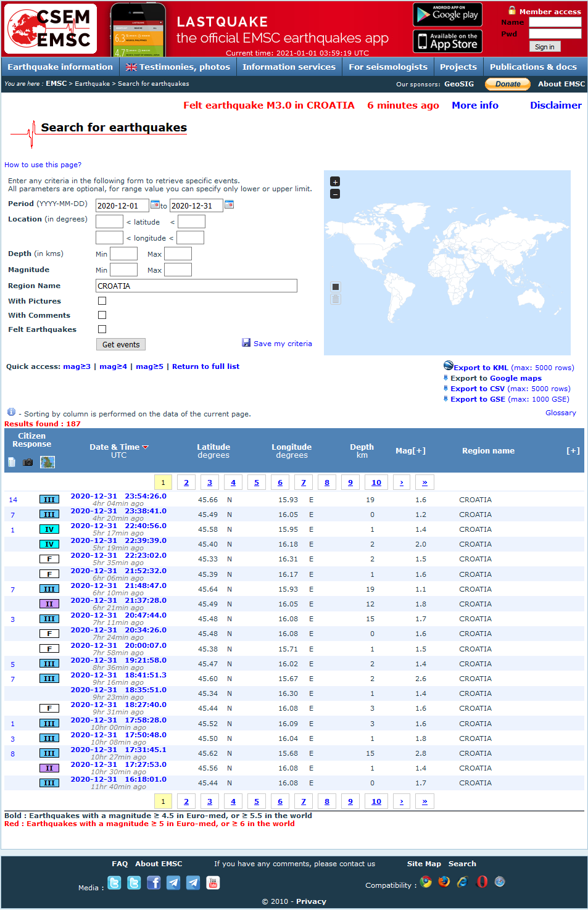This screenshot has height=910, width=588.
Task: Click the Donate button
Action: point(508,84)
